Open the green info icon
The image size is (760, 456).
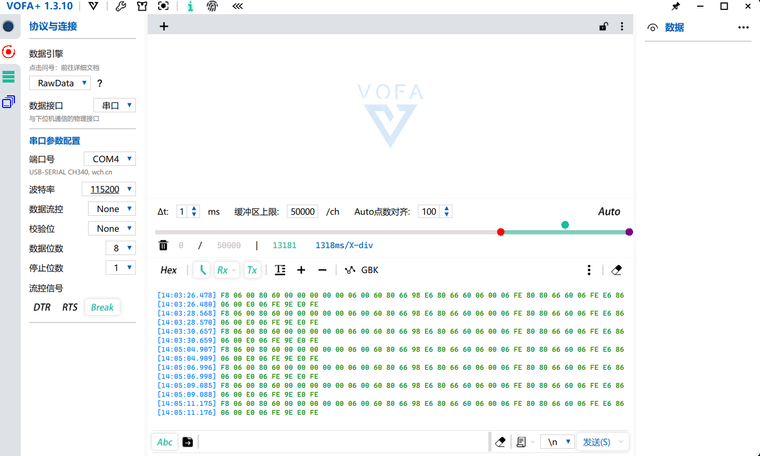(190, 6)
